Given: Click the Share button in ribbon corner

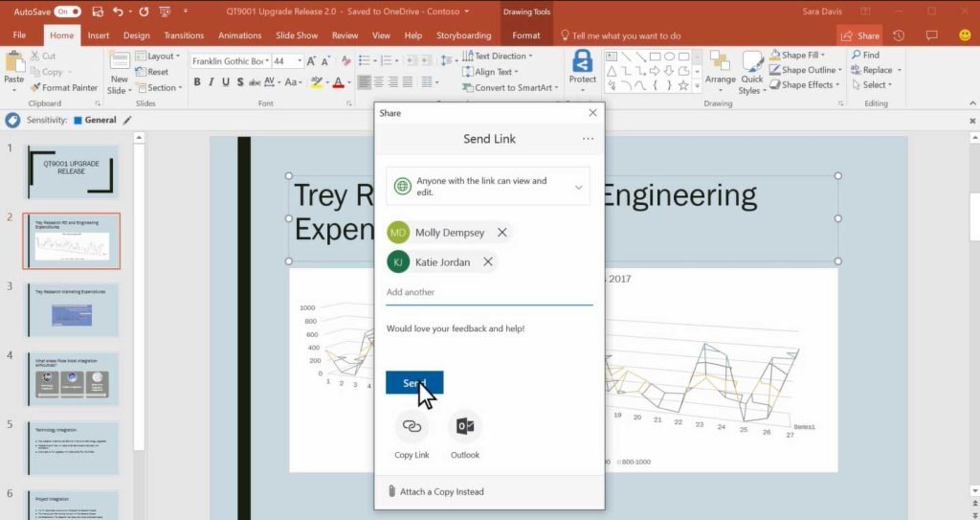Looking at the screenshot, I should point(860,35).
